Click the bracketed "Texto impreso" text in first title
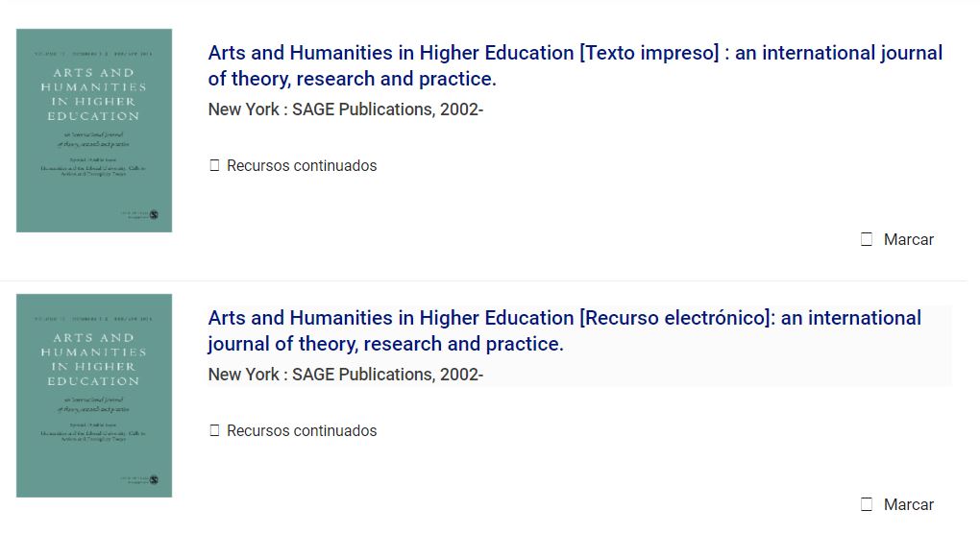The image size is (980, 559). (x=649, y=53)
